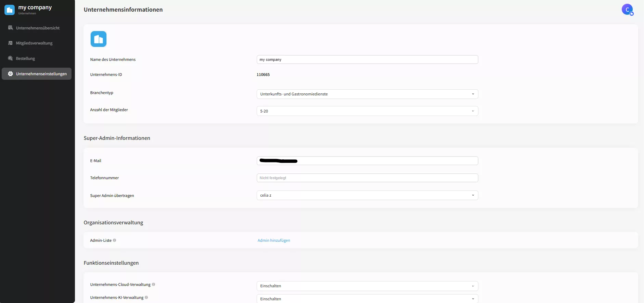This screenshot has height=303, width=644.
Task: Select Unternehmenseinstellungen menu item
Action: pyautogui.click(x=37, y=74)
